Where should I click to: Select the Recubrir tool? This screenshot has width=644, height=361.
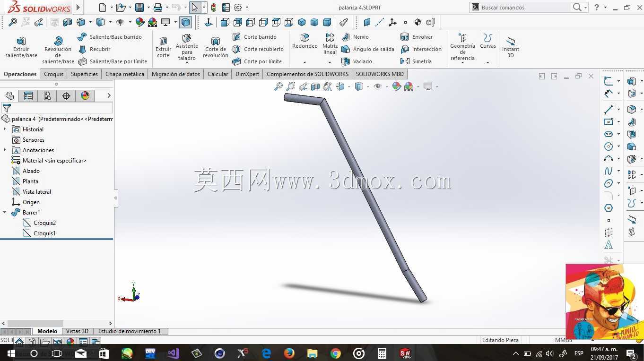pyautogui.click(x=94, y=49)
